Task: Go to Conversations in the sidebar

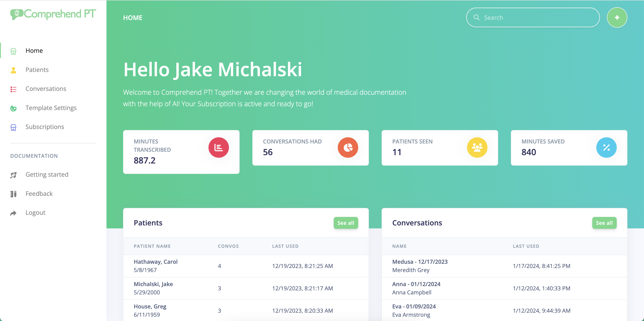Action: click(46, 89)
